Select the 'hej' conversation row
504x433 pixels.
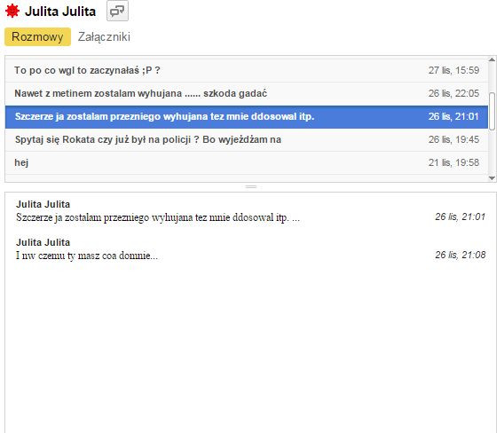247,162
